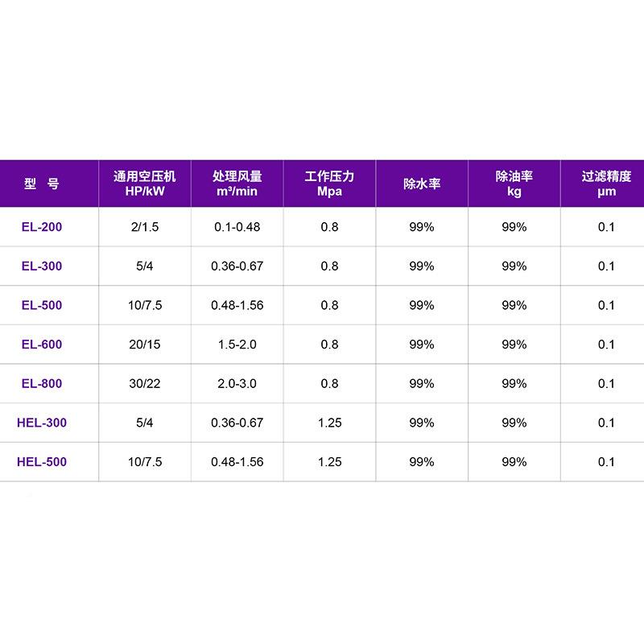Select the 工作压力 Mpa header
The height and width of the screenshot is (644, 644).
[x=329, y=184]
